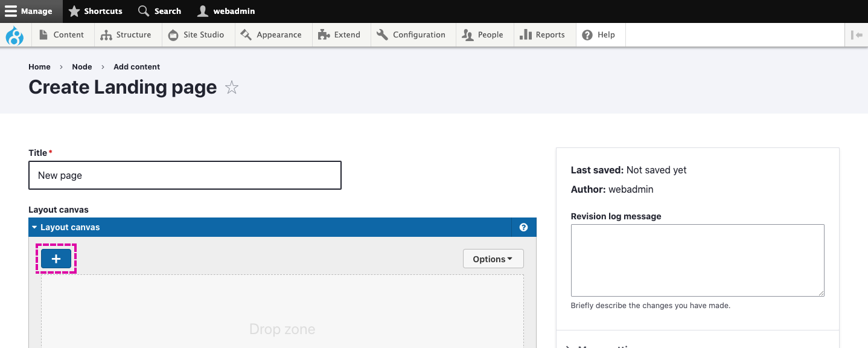This screenshot has width=868, height=348.
Task: Click the Add content breadcrumb link
Action: (x=136, y=67)
